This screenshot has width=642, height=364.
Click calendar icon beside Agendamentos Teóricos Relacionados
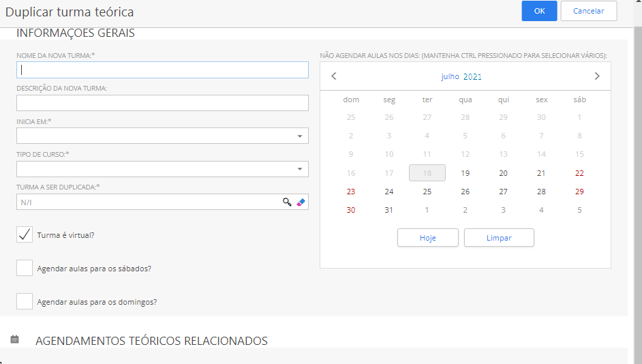coord(15,339)
